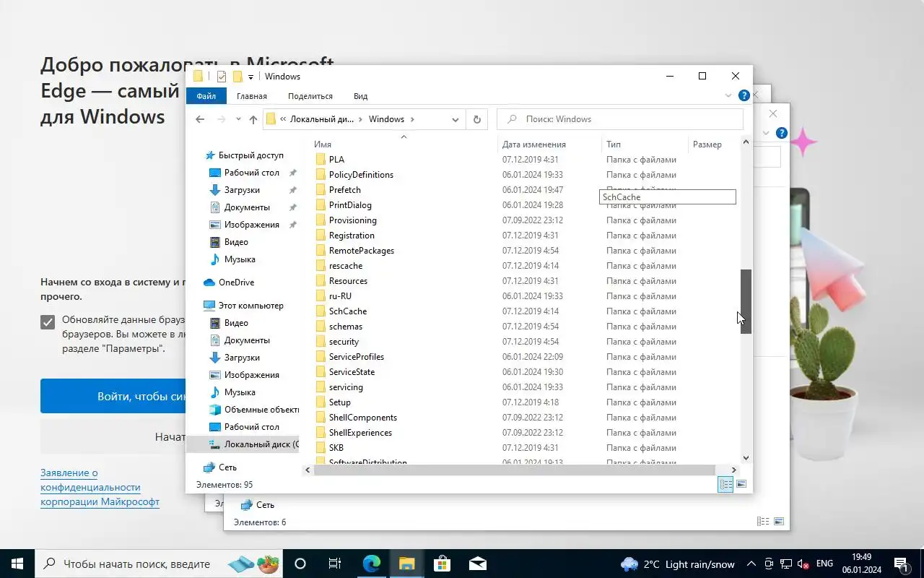Open the Главная ribbon tab
The image size is (924, 578).
[252, 96]
